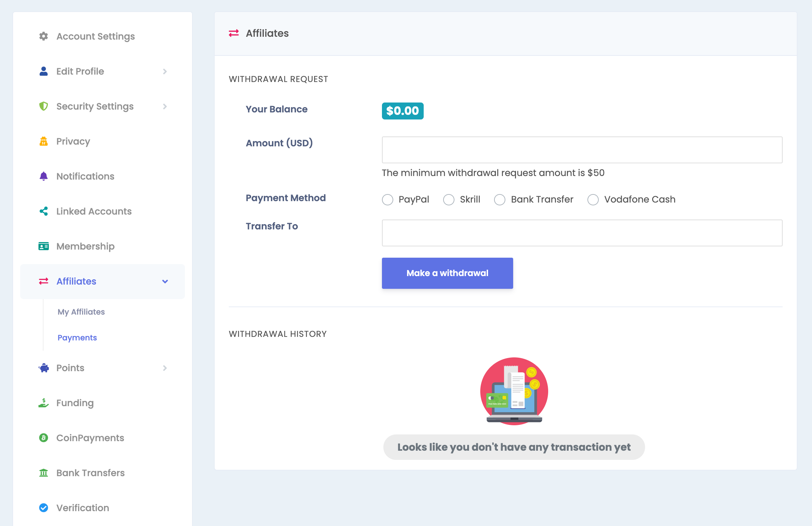
Task: Click the Security Settings label
Action: tap(95, 106)
